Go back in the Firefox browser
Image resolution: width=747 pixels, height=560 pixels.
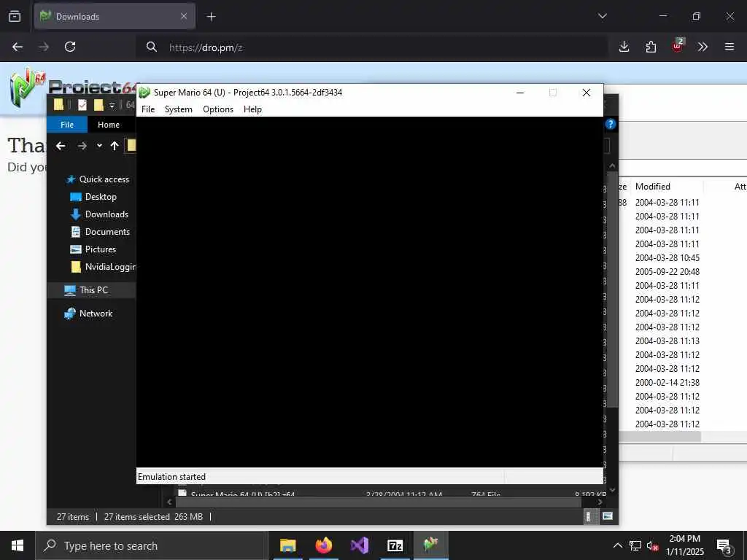coord(18,47)
